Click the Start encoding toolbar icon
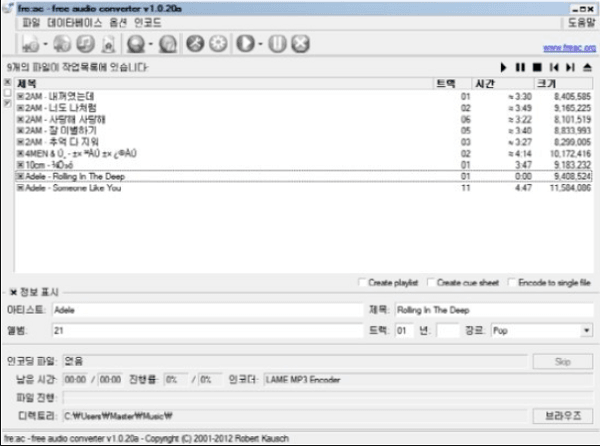Image resolution: width=600 pixels, height=446 pixels. pos(244,44)
